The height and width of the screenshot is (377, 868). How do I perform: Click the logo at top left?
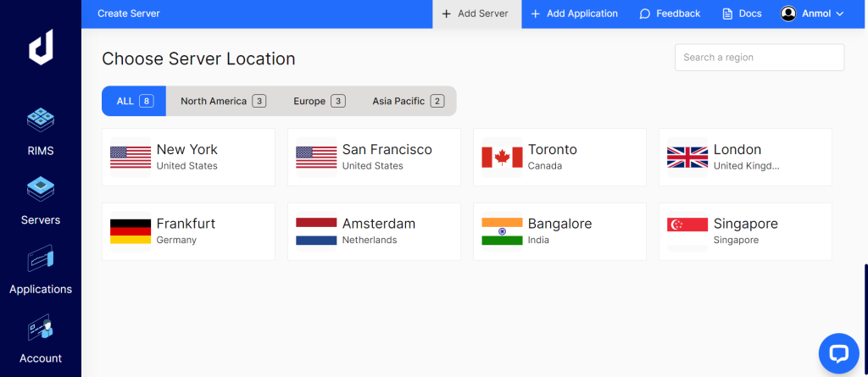(x=40, y=49)
